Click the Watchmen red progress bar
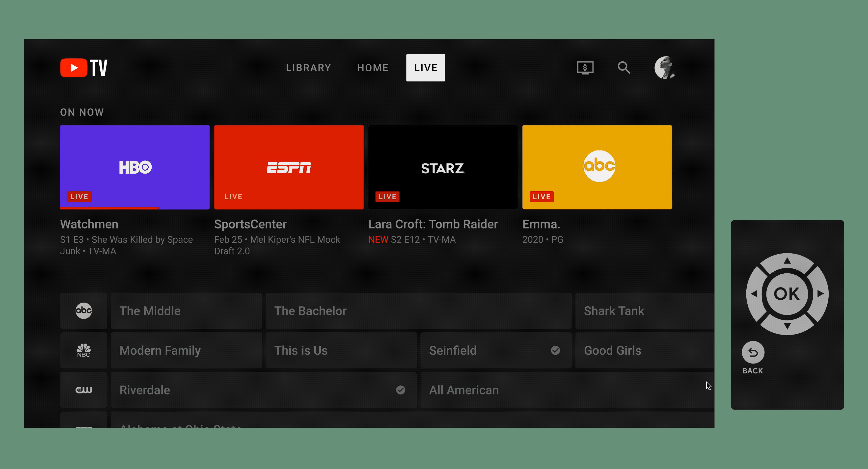 (109, 208)
